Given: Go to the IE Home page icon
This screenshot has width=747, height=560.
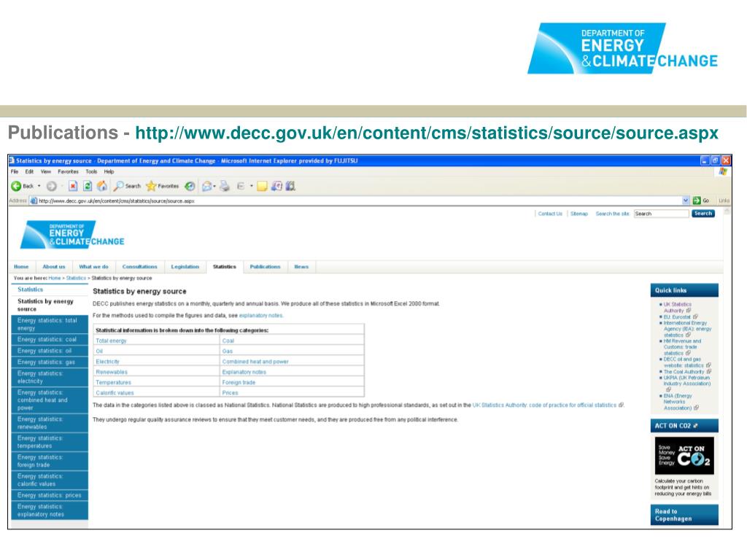Looking at the screenshot, I should click(x=102, y=186).
